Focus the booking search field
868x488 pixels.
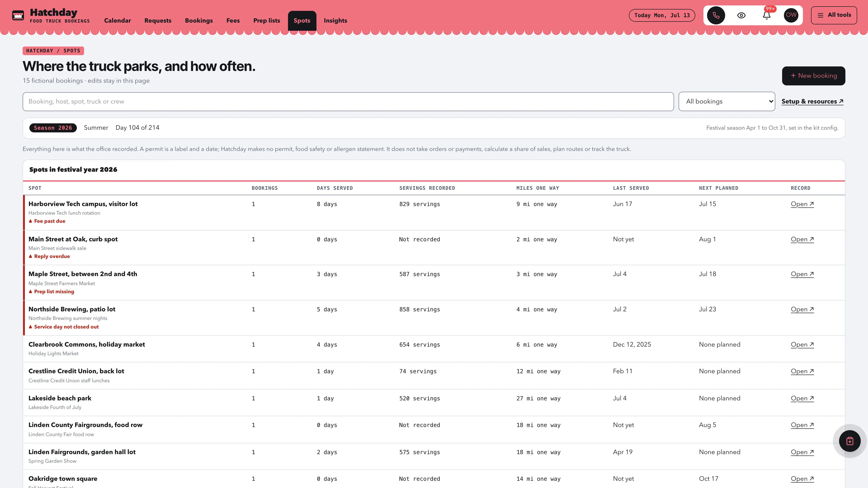(348, 101)
